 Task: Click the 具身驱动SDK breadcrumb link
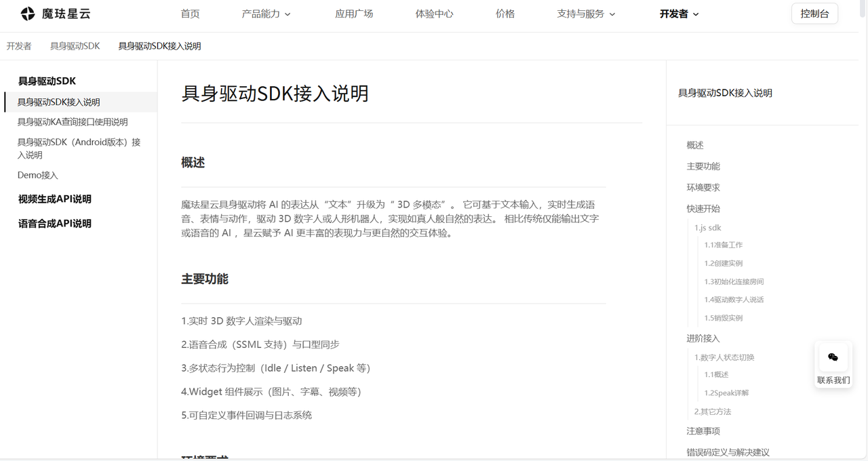click(75, 46)
